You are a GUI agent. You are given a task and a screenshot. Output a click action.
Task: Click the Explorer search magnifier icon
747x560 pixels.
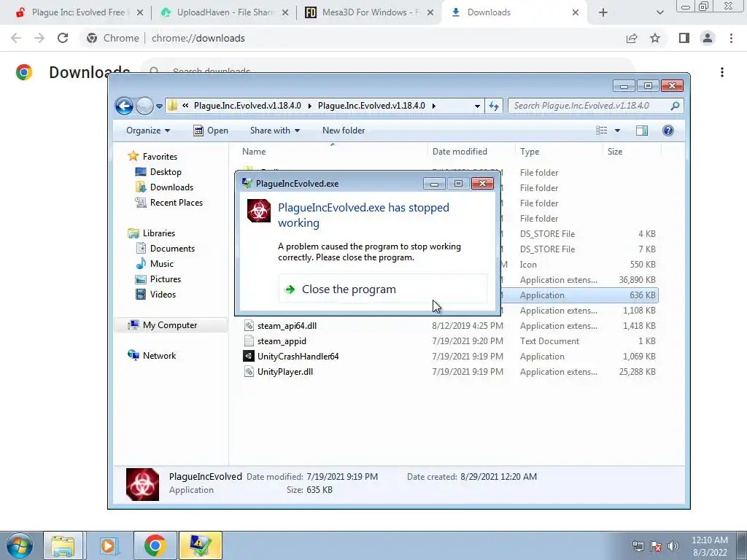coord(675,106)
